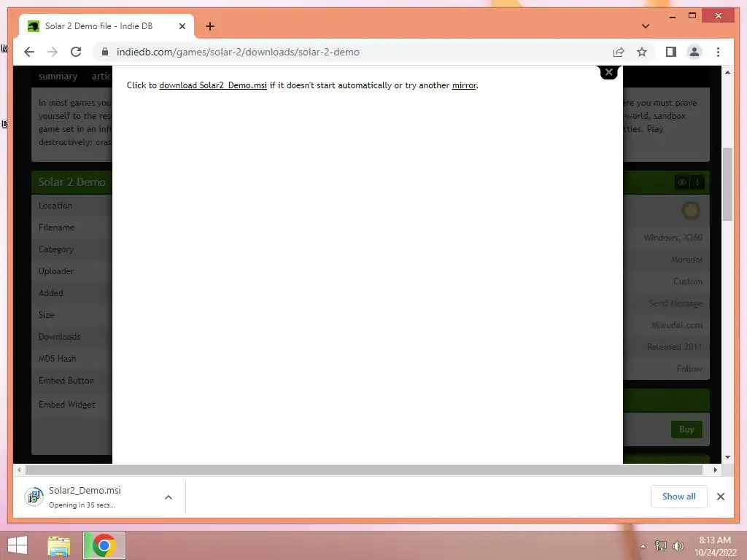Open Chrome profile avatar menu
Viewport: 747px width, 560px height.
(x=694, y=52)
